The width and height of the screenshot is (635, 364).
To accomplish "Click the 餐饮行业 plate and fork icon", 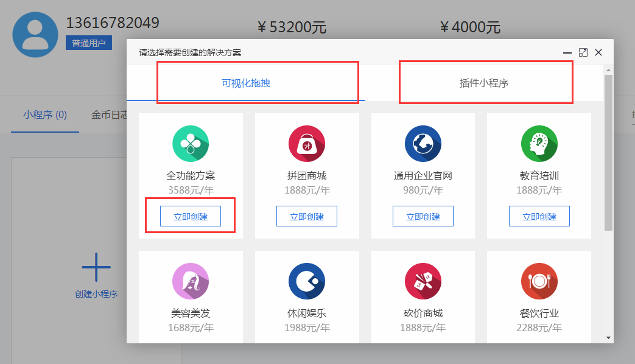I will [x=539, y=282].
